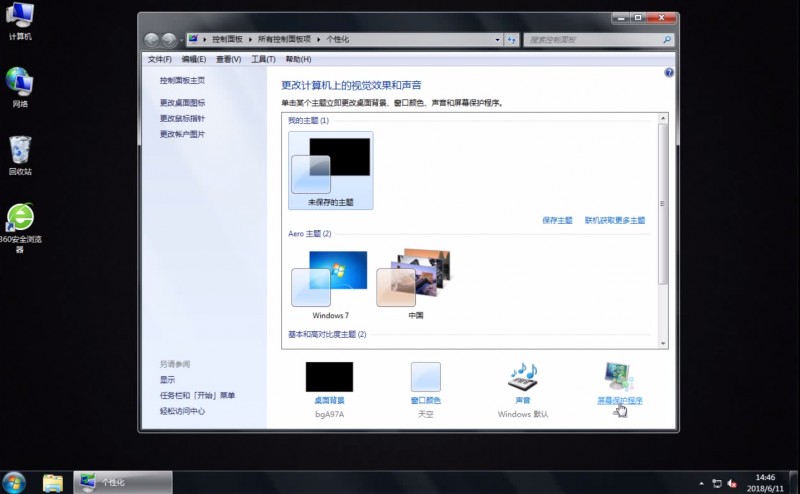Expand arrow after 所有控制面板项 breadcrumb

point(318,39)
